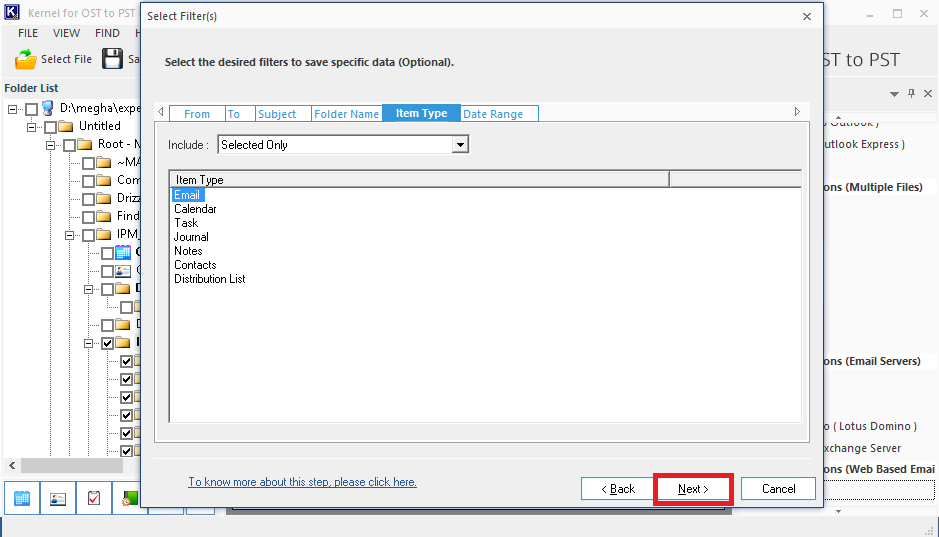
Task: Click the Folder List horizontal scrollbar thumb
Action: click(x=72, y=465)
